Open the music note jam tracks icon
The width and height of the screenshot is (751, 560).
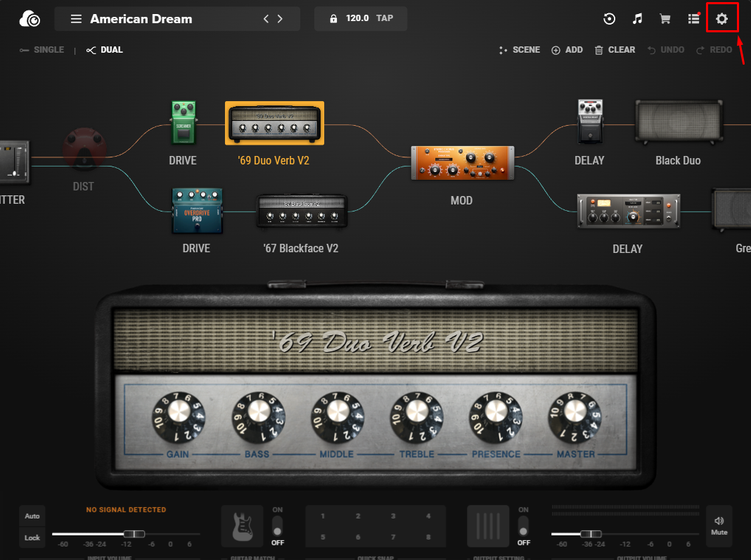637,19
